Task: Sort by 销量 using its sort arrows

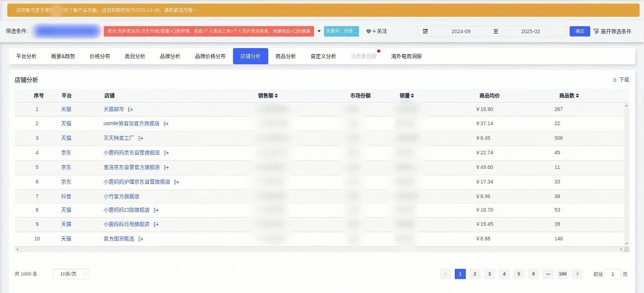Action: tap(413, 95)
